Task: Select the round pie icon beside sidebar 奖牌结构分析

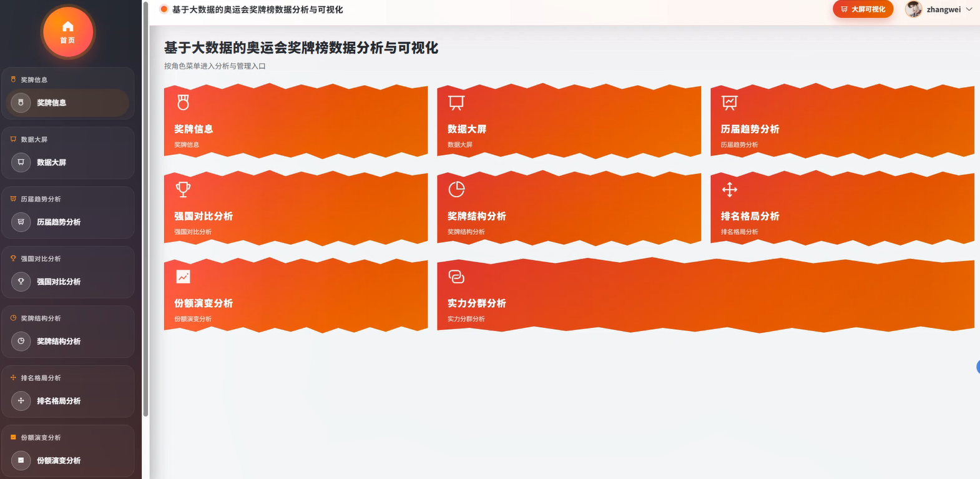Action: click(21, 341)
